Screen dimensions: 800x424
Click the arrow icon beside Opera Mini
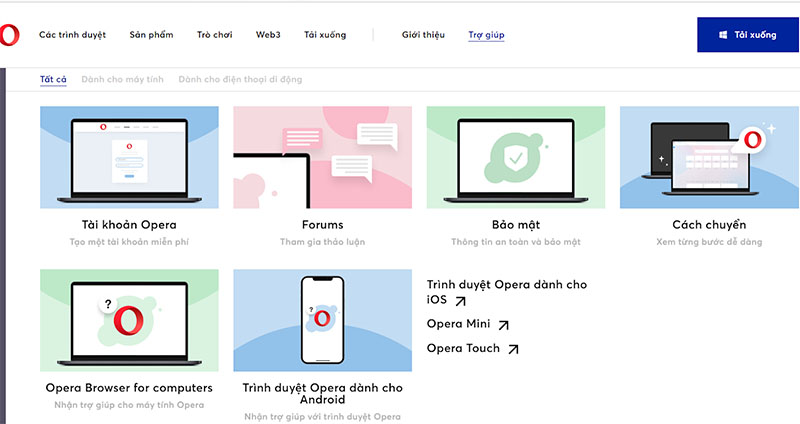[504, 325]
